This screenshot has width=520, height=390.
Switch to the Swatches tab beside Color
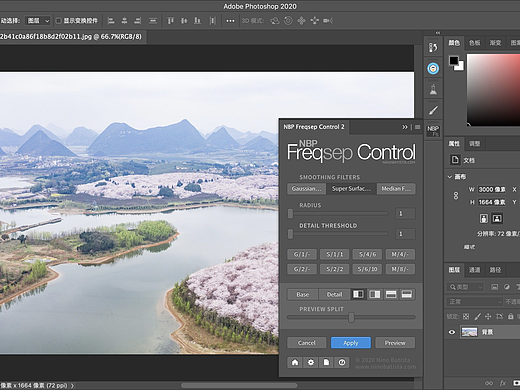pos(475,43)
